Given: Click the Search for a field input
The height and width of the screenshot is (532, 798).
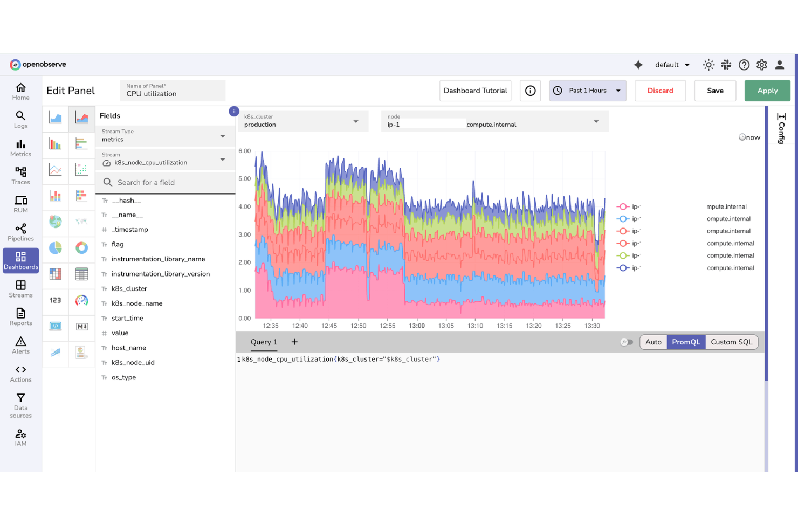Looking at the screenshot, I should [x=165, y=182].
